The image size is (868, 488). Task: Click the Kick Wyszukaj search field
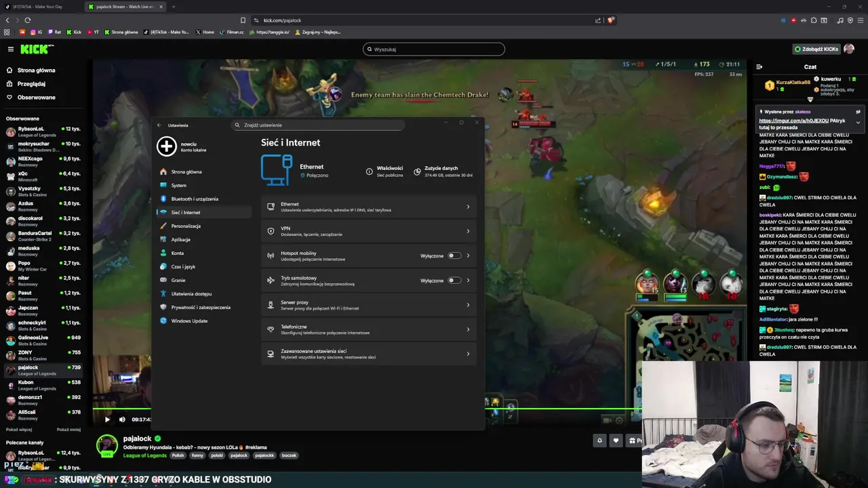click(x=434, y=49)
